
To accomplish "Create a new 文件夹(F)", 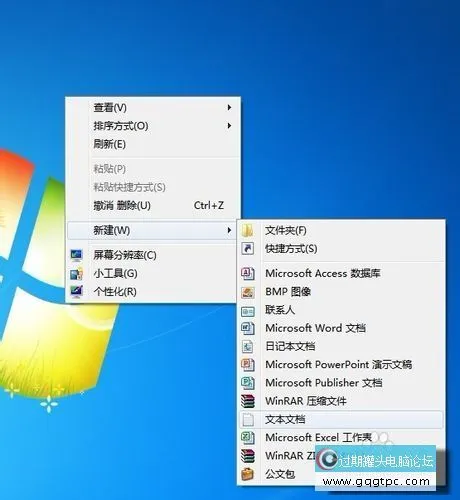I will 341,230.
